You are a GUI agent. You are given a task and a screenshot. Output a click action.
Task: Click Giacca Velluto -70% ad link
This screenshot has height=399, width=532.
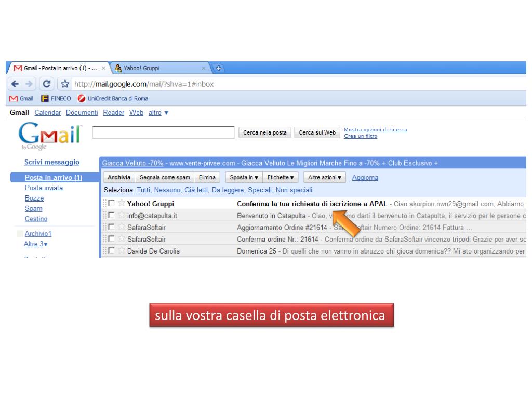[x=132, y=163]
